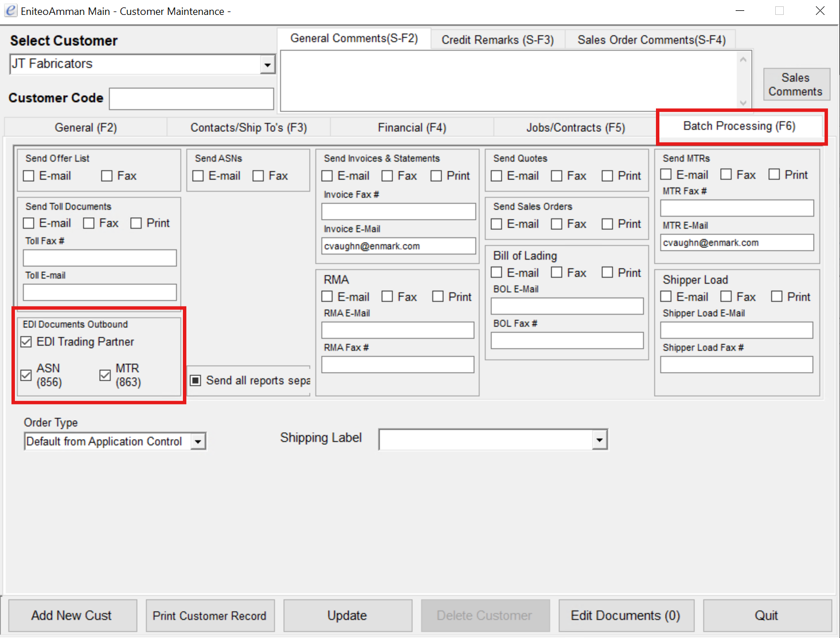The height and width of the screenshot is (638, 840).
Task: Enable Fax under Send Offer List
Action: tap(107, 176)
